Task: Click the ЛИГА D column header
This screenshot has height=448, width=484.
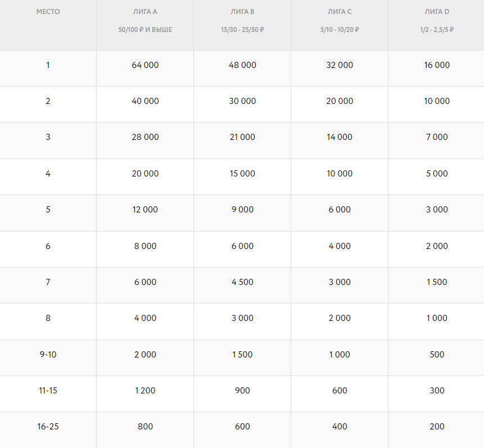Action: pos(437,12)
